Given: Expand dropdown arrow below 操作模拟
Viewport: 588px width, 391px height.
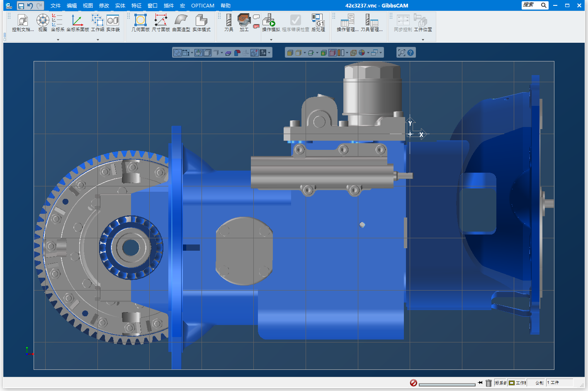Looking at the screenshot, I should coord(271,40).
